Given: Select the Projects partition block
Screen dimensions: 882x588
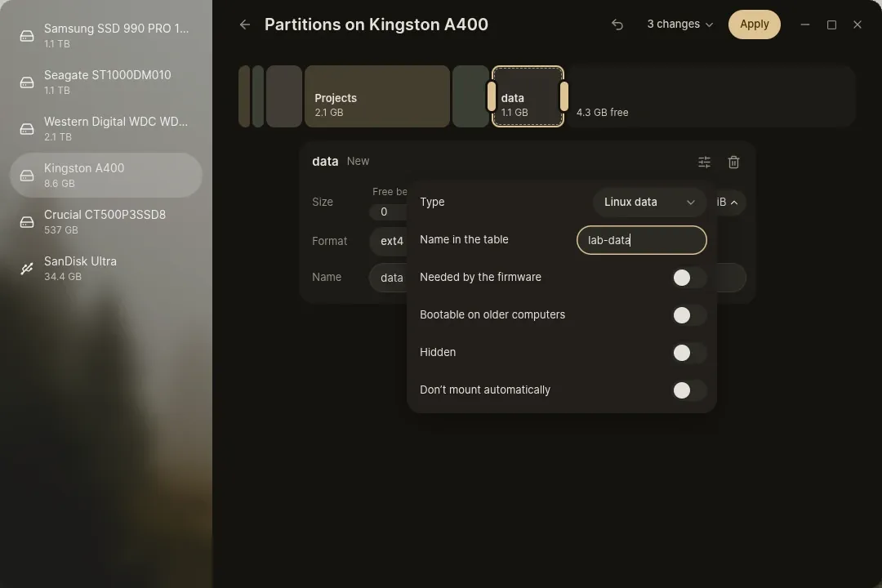Looking at the screenshot, I should click(x=376, y=96).
